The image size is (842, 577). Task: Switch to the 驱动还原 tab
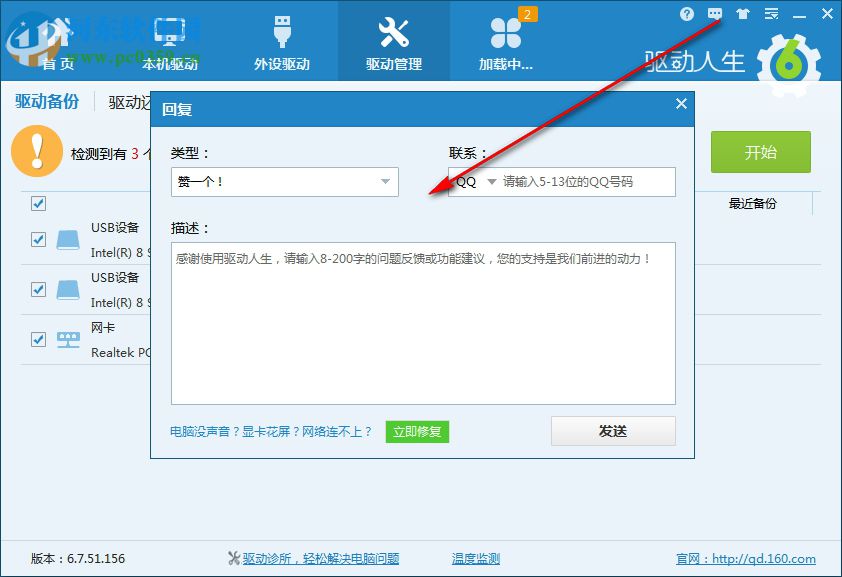click(x=132, y=102)
